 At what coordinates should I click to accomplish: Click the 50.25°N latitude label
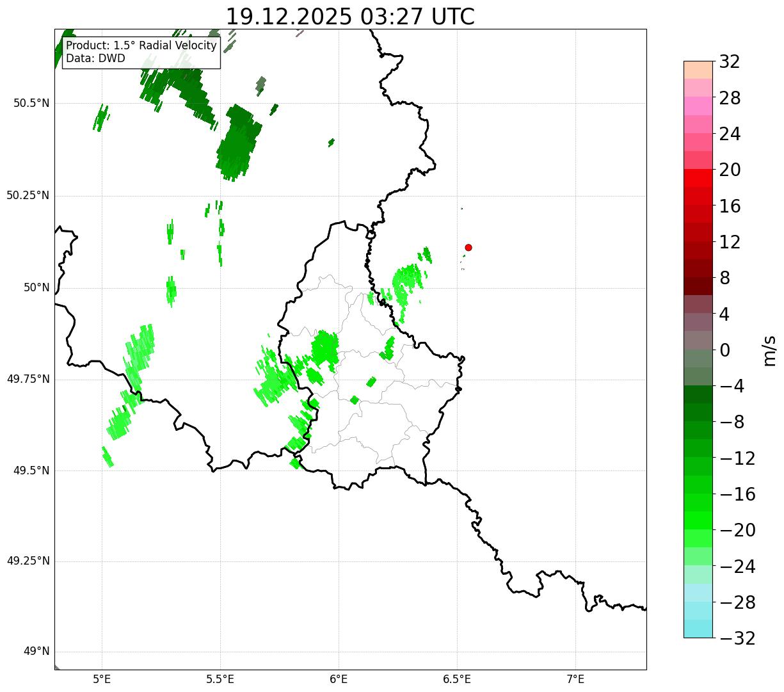click(28, 195)
